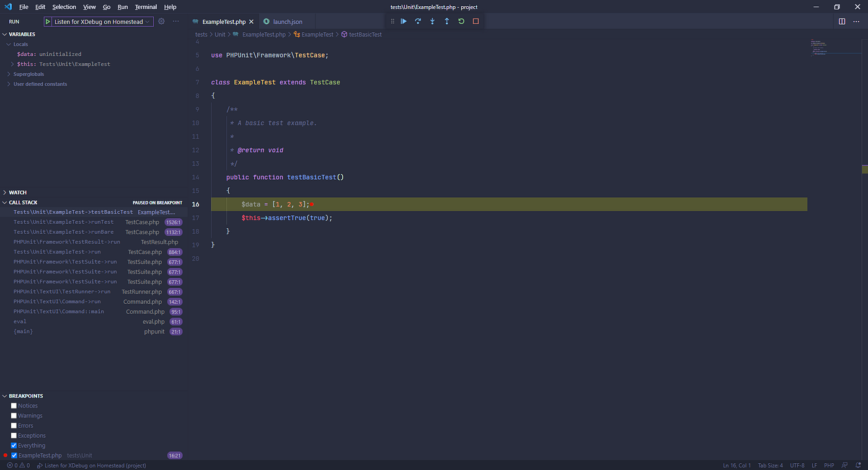Open the Help menu

click(170, 7)
